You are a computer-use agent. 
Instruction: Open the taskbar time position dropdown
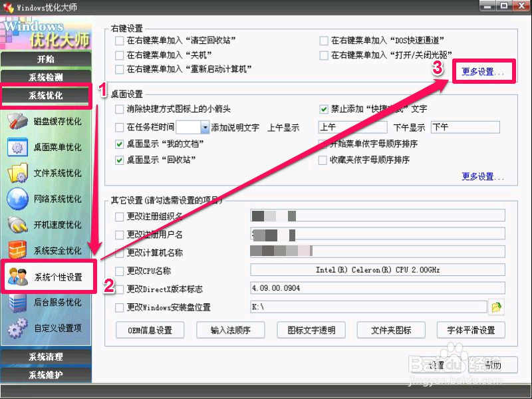pyautogui.click(x=205, y=128)
